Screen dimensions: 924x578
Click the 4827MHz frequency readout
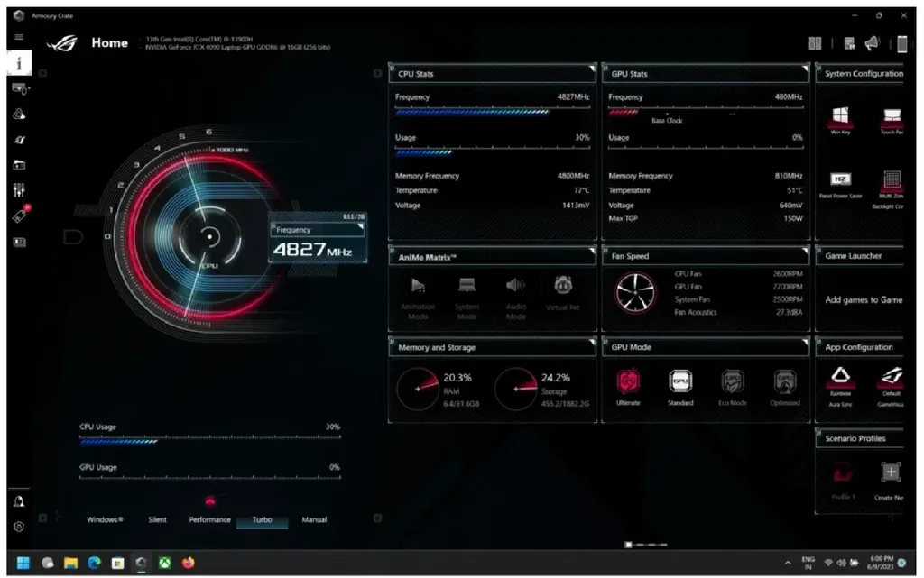(312, 250)
